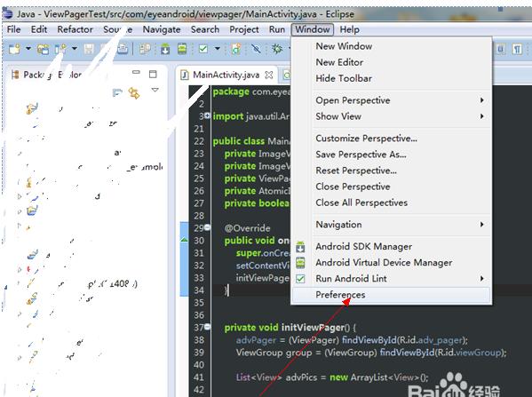
Task: Click line number 22 in editor gutter
Action: 199,141
